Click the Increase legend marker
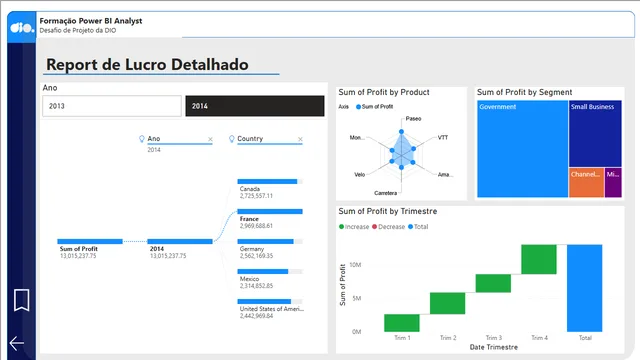Image resolution: width=640 pixels, height=360 pixels. pyautogui.click(x=341, y=227)
